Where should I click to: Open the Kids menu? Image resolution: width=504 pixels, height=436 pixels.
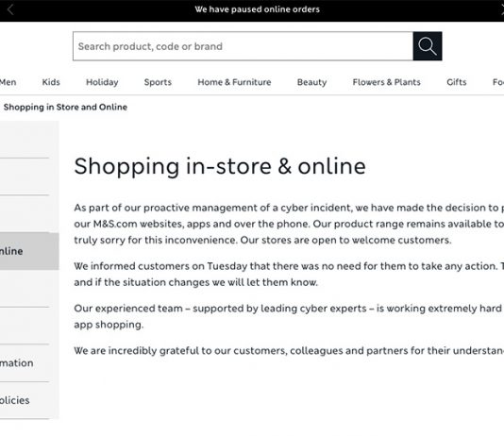[x=51, y=82]
